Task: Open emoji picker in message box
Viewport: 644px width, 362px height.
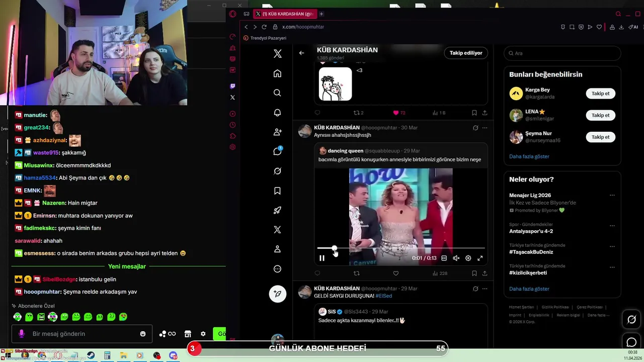Action: [143, 334]
